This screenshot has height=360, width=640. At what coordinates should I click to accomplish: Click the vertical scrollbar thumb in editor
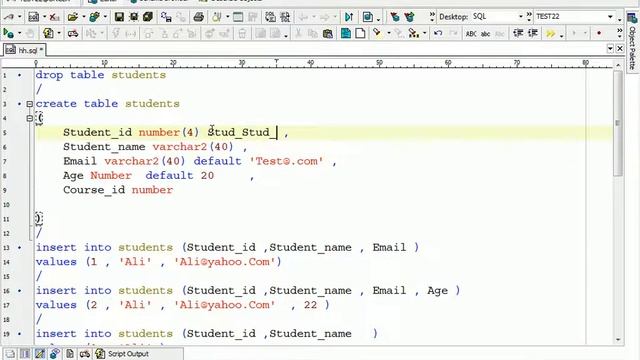(x=618, y=122)
